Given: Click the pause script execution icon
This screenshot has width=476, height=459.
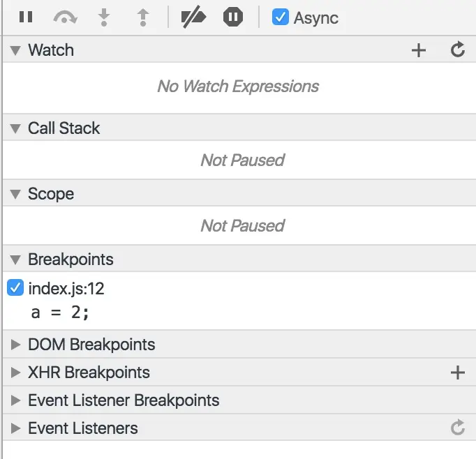Looking at the screenshot, I should pyautogui.click(x=26, y=17).
